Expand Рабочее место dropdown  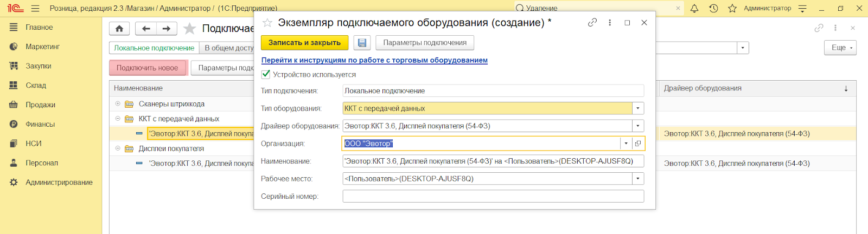coord(638,178)
